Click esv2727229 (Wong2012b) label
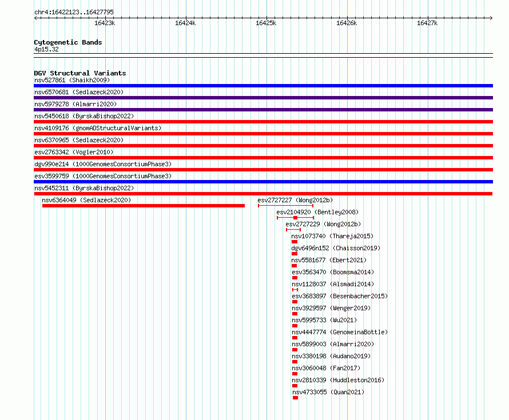509x420 pixels. [323, 224]
